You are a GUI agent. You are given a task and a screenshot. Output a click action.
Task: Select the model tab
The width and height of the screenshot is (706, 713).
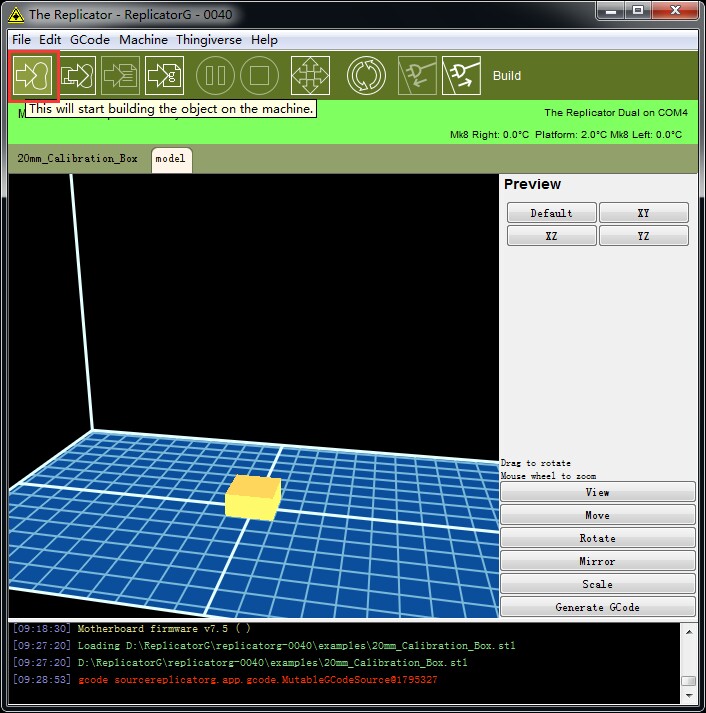[171, 159]
